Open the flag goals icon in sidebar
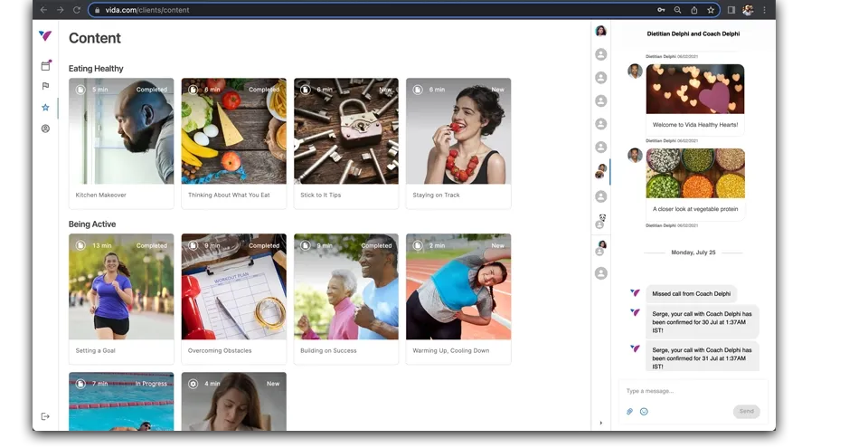The image size is (868, 448). (x=45, y=86)
